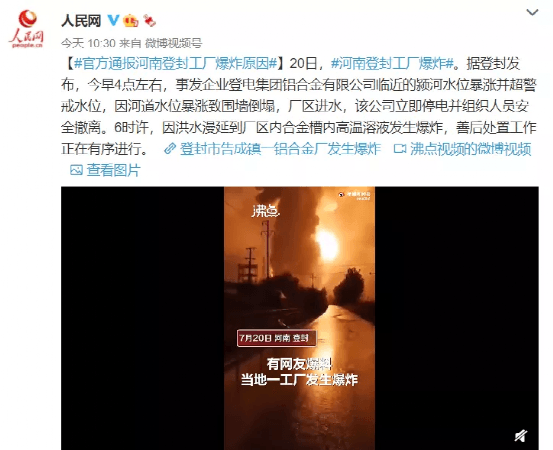Open hashtag #河南登封工厂爆炸#
The width and height of the screenshot is (553, 450).
click(392, 64)
